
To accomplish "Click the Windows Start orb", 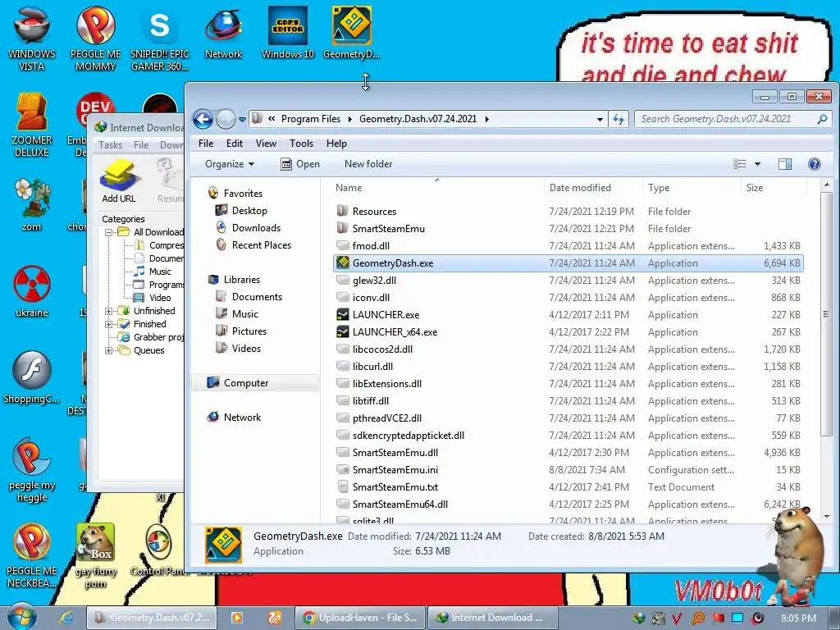I will tap(21, 617).
